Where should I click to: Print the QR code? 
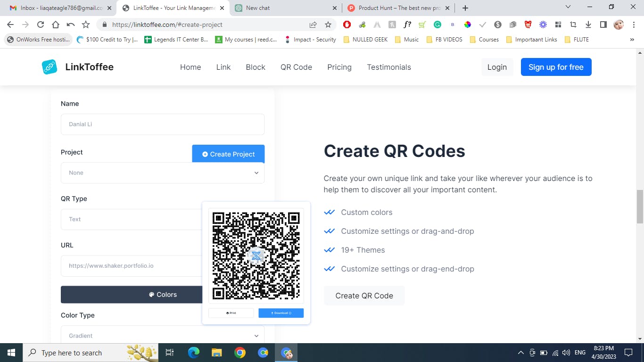pos(231,313)
